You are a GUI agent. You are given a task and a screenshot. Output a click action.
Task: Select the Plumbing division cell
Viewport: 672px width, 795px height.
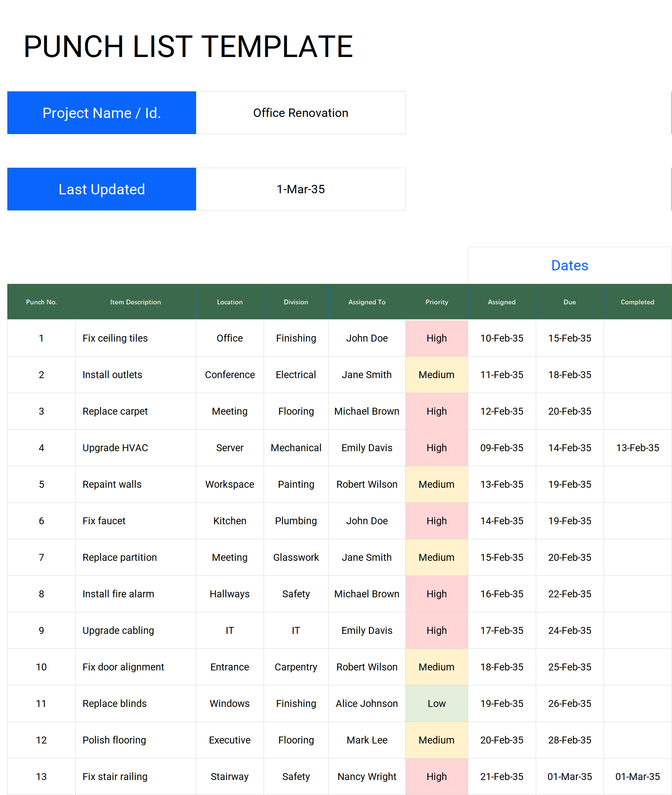pos(296,521)
